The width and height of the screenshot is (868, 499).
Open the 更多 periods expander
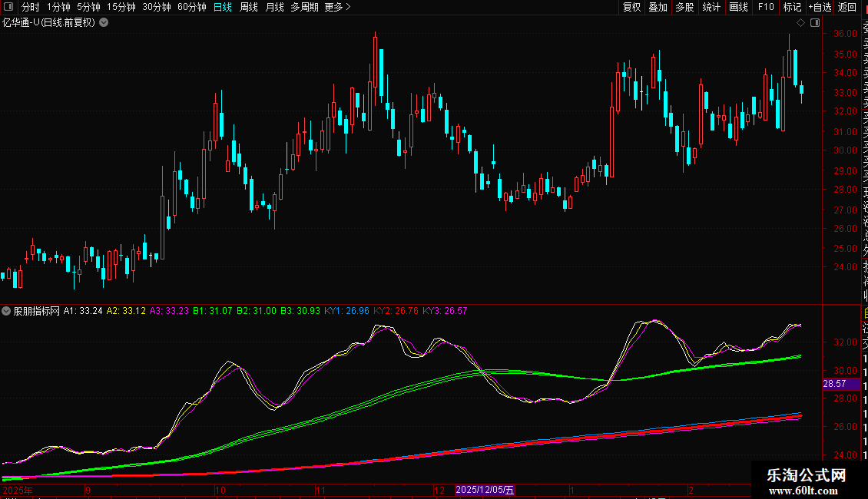click(x=337, y=8)
